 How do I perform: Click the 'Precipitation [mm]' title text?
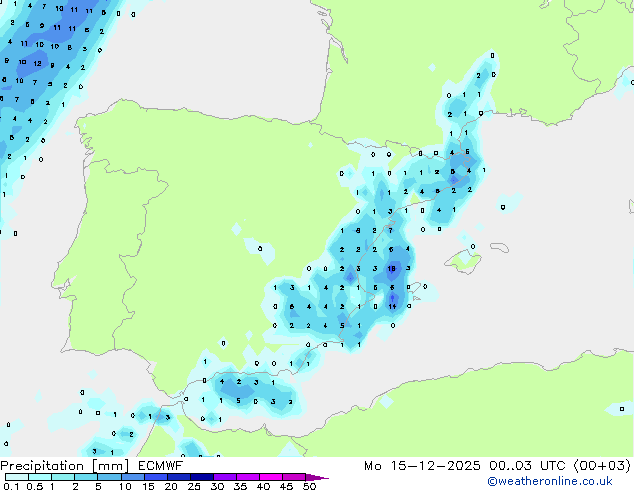pos(65,466)
